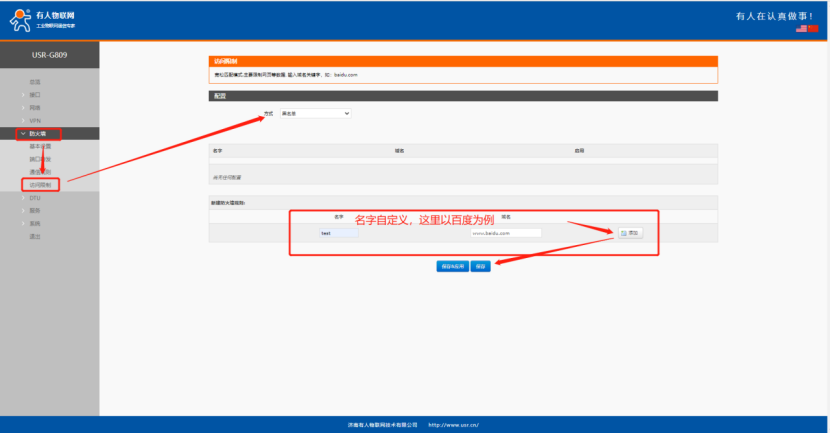Click the 保存 (Save) button
This screenshot has width=830, height=433.
(481, 267)
